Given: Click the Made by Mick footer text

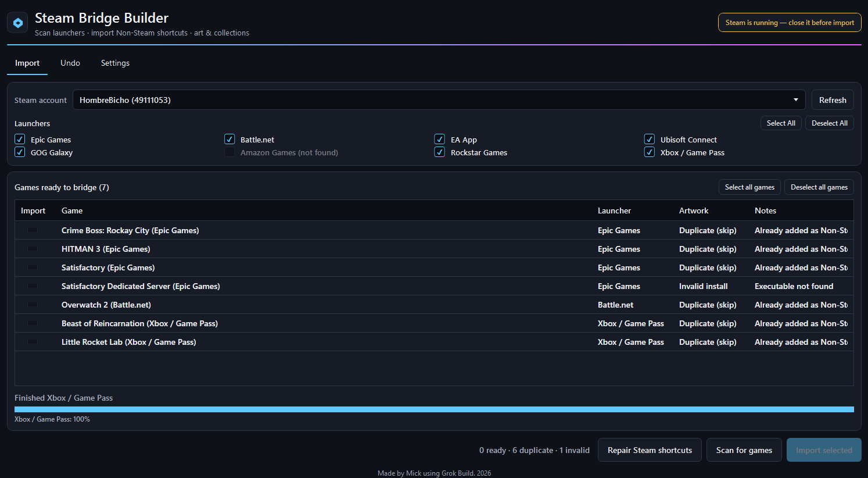Looking at the screenshot, I should [434, 473].
